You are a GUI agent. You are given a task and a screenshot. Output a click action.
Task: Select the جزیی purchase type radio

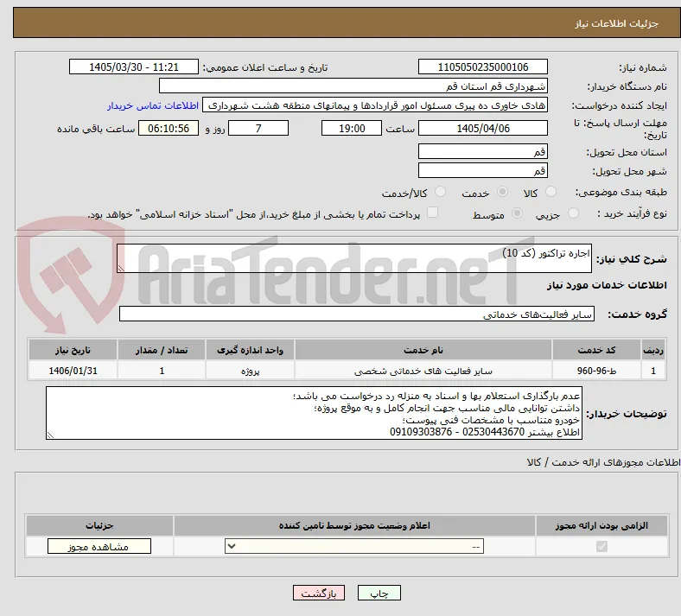573,213
